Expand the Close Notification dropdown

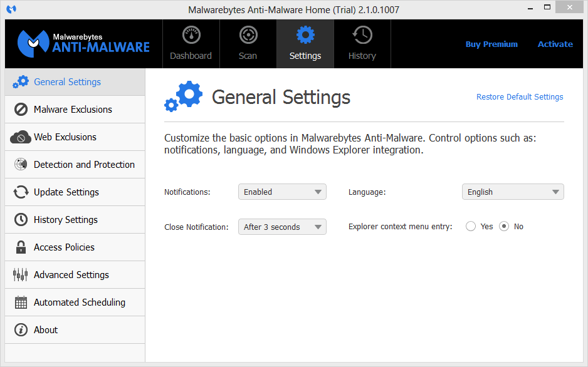(x=282, y=227)
